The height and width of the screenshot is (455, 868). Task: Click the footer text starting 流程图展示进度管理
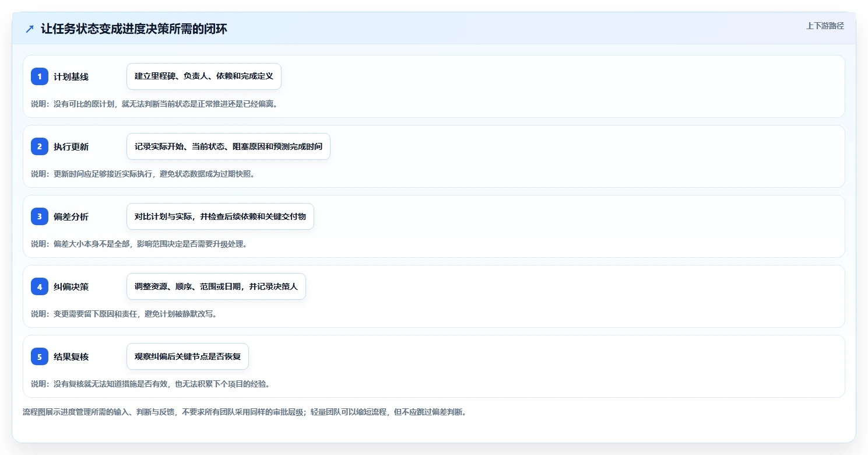click(x=244, y=412)
